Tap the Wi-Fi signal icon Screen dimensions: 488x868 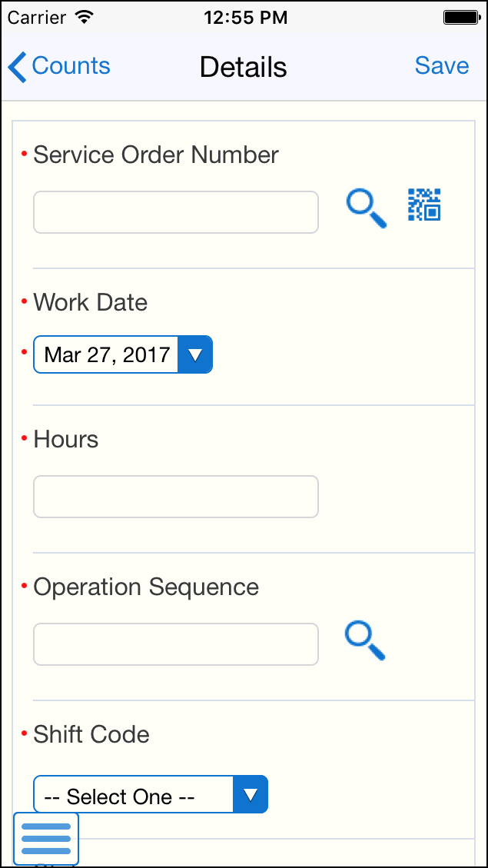pyautogui.click(x=85, y=17)
